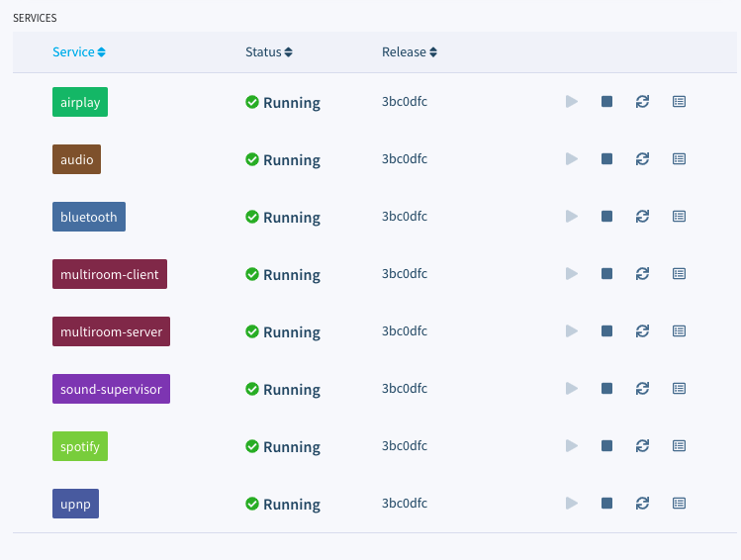Start the multiroom-client service
The height and width of the screenshot is (560, 741).
[x=572, y=274]
